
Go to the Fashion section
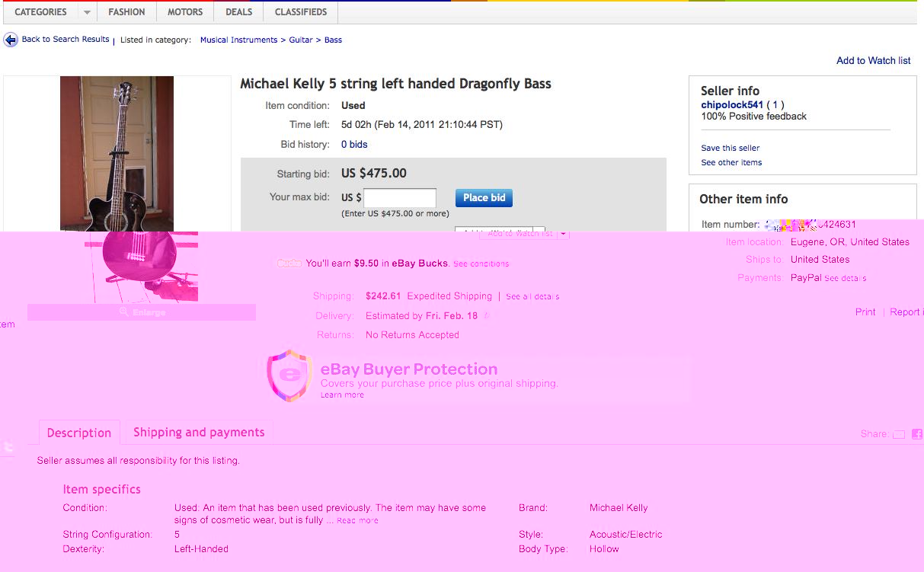pyautogui.click(x=126, y=12)
